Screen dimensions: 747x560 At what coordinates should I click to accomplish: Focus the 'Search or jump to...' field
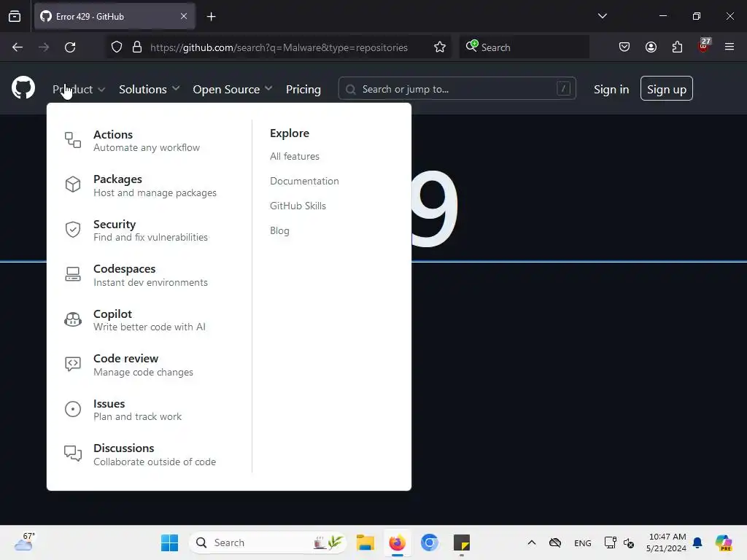click(457, 88)
